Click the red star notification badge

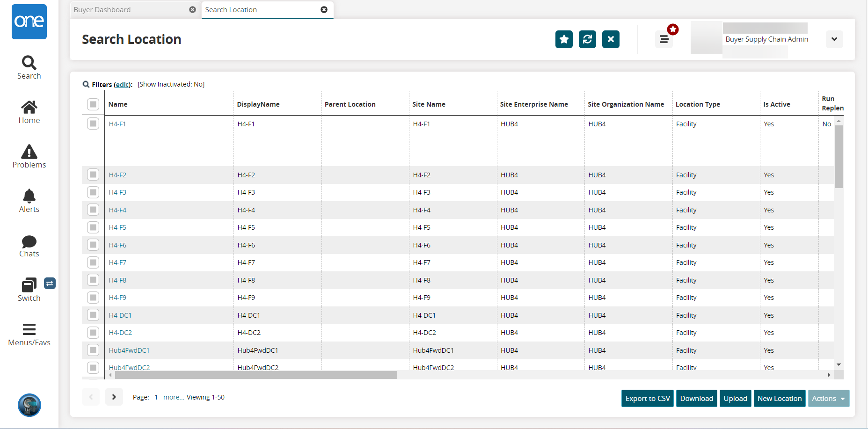pos(673,29)
